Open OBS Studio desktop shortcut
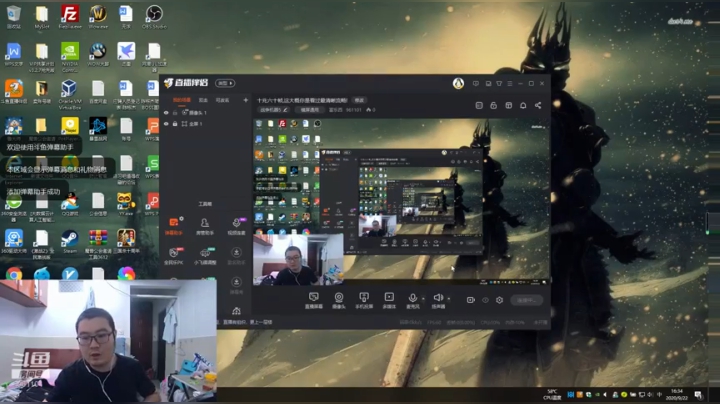Image resolution: width=720 pixels, height=404 pixels. [x=154, y=17]
